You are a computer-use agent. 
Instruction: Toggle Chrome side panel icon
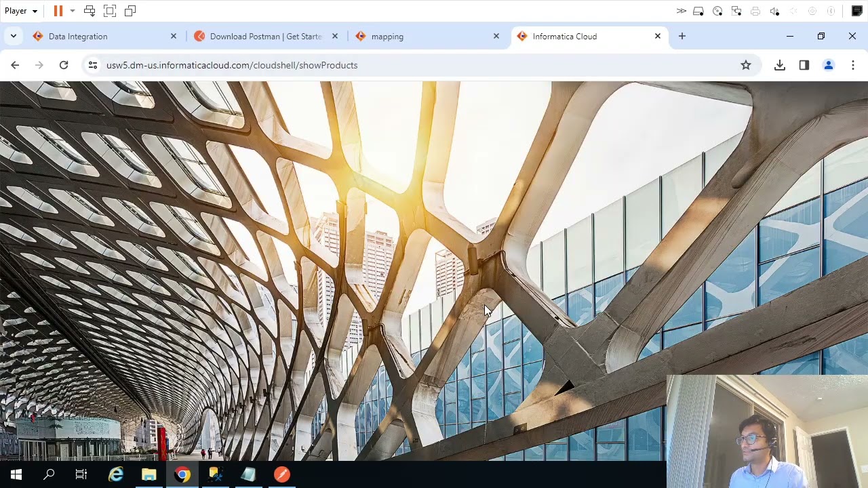(804, 65)
